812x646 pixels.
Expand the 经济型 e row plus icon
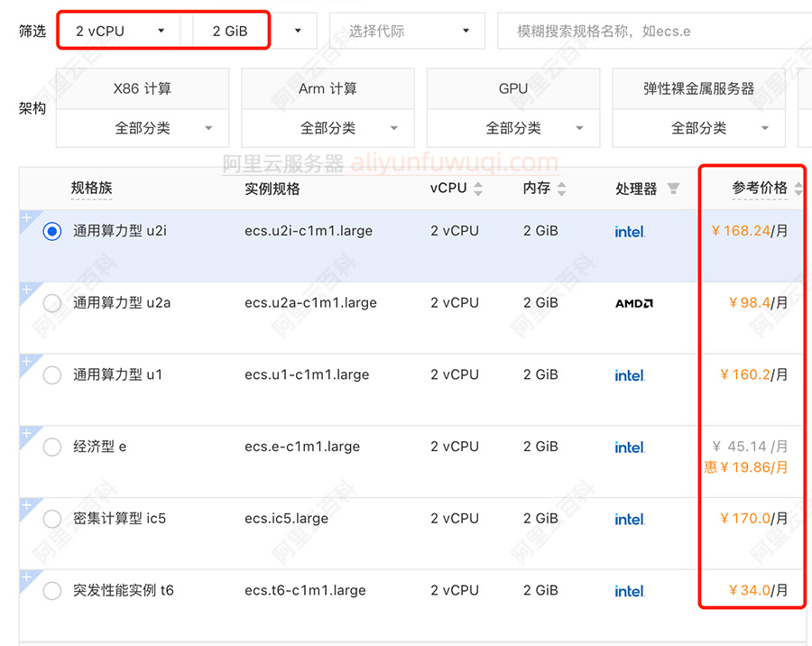click(x=26, y=434)
